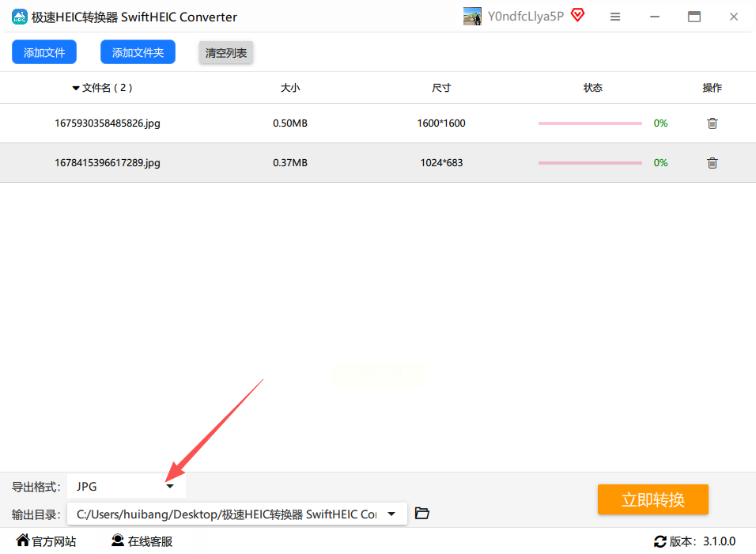Click the 添加文件 button
This screenshot has height=554, width=756.
pos(44,52)
